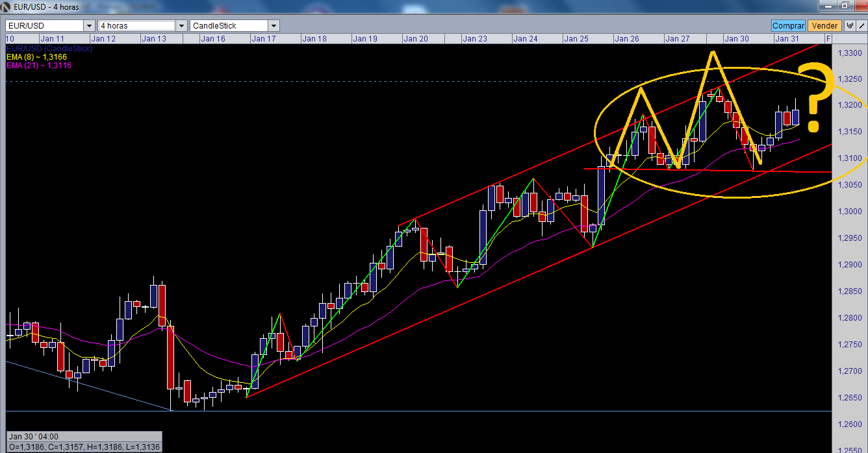This screenshot has height=453, width=868.
Task: Select the EUR/USD (CandleStick) legend label
Action: click(50, 47)
